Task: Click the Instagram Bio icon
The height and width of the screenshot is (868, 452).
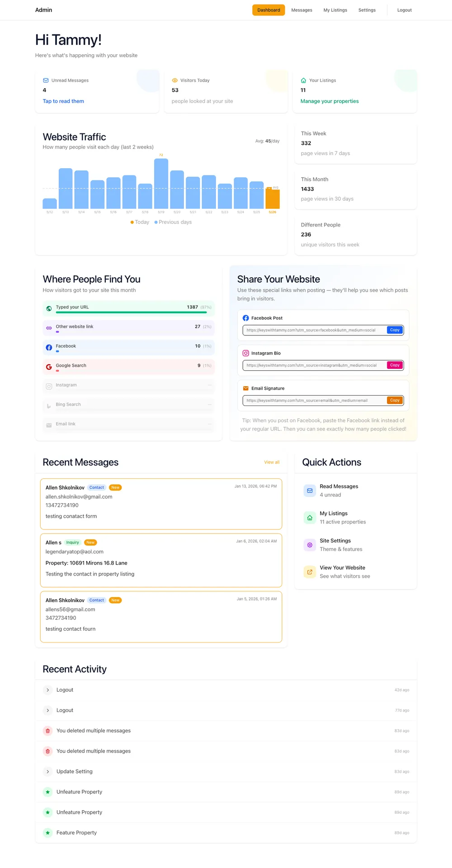Action: pos(246,354)
